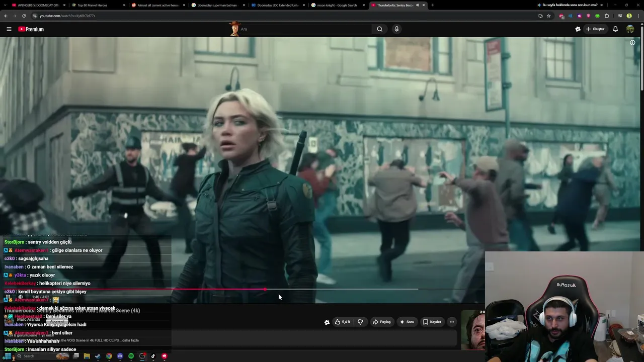
Task: Open TikTok from the taskbar
Action: [153, 356]
